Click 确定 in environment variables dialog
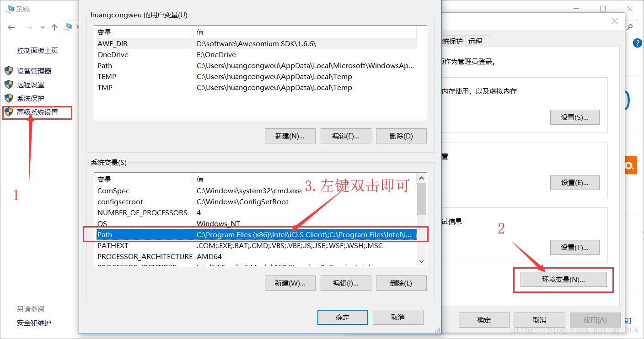 pyautogui.click(x=343, y=318)
